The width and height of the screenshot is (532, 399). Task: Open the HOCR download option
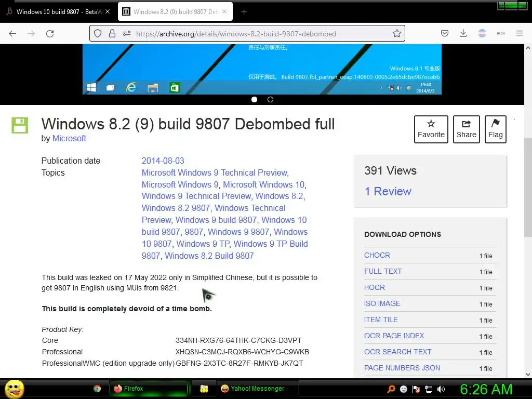[375, 287]
